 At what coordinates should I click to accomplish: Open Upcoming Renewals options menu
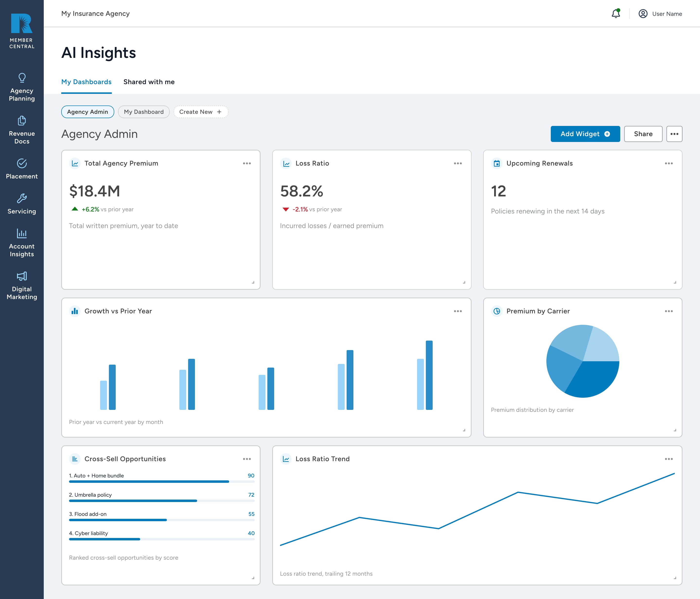669,164
